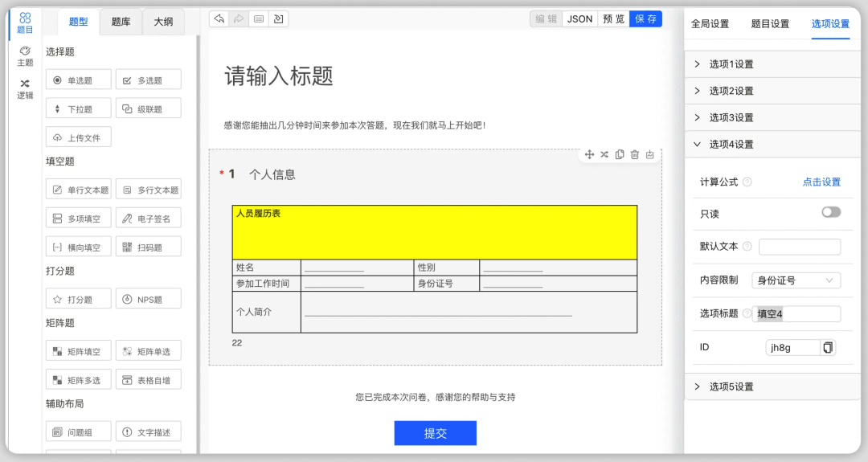This screenshot has height=462, width=868.
Task: Click the ID field showing jh8g
Action: click(x=792, y=347)
